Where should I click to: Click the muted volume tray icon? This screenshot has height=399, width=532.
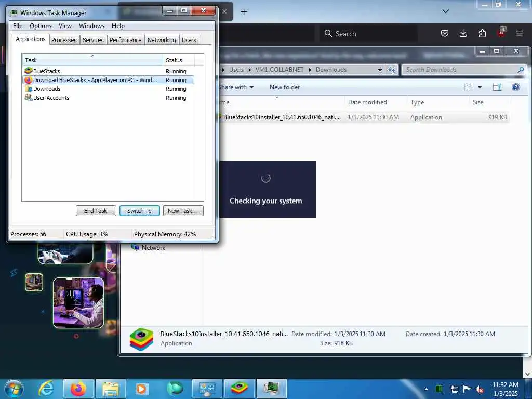[x=480, y=389]
